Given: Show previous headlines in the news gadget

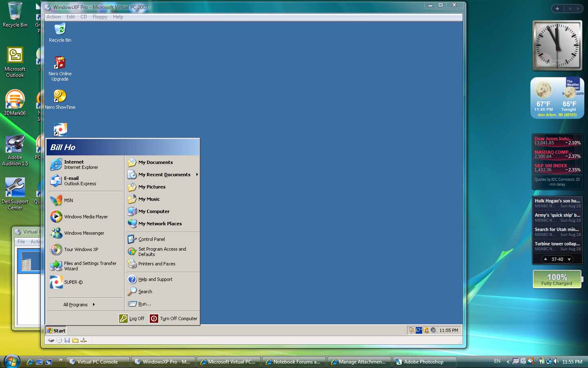Looking at the screenshot, I should coord(546,259).
